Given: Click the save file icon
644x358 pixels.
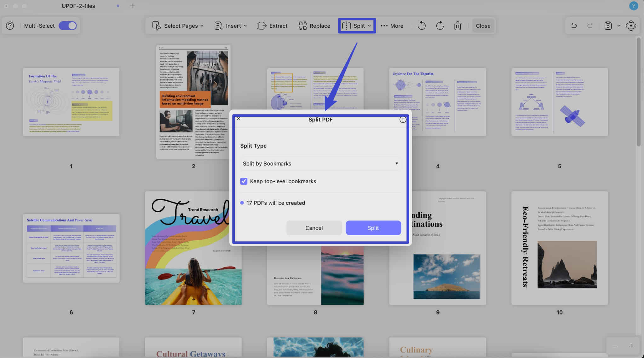Looking at the screenshot, I should [x=608, y=26].
